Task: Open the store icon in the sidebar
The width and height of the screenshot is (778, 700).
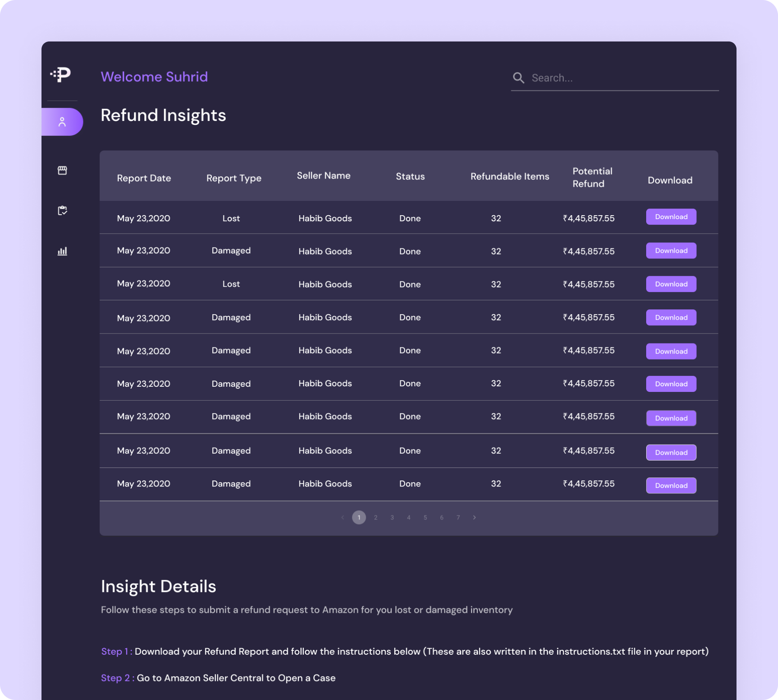Action: point(62,170)
